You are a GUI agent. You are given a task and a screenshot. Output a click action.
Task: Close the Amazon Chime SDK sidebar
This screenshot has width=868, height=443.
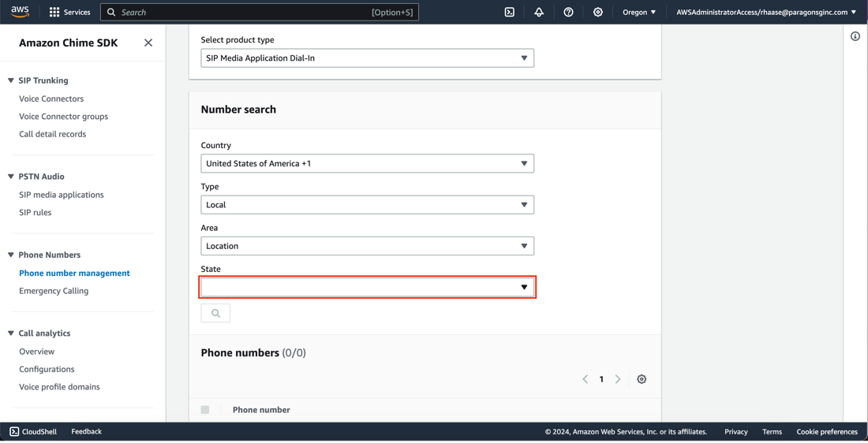pos(148,43)
